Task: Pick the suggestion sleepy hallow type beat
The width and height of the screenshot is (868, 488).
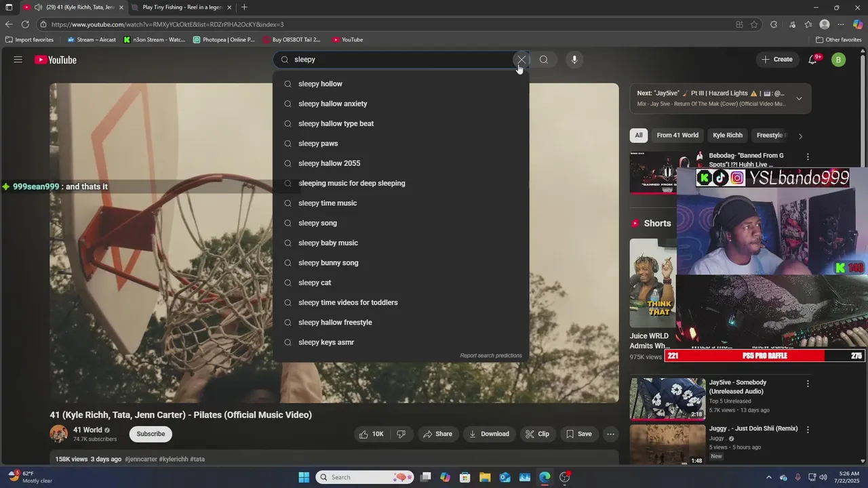Action: tap(401, 123)
